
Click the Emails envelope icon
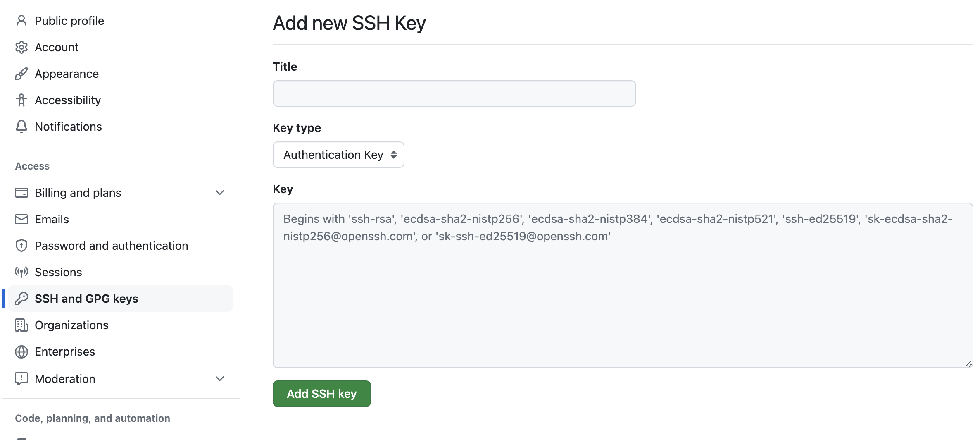pos(21,219)
